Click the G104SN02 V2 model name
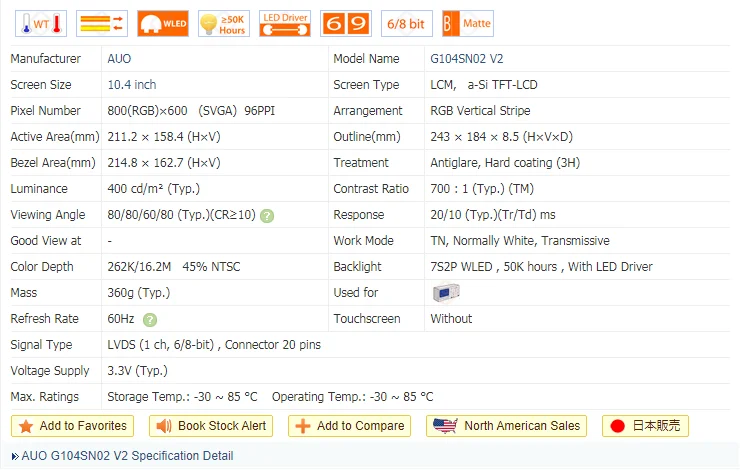Screen dimensions: 740x471 [467, 59]
